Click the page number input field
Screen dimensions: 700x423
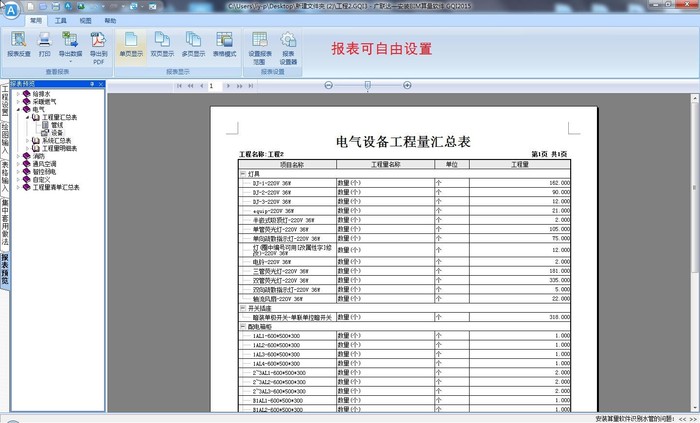(215, 86)
